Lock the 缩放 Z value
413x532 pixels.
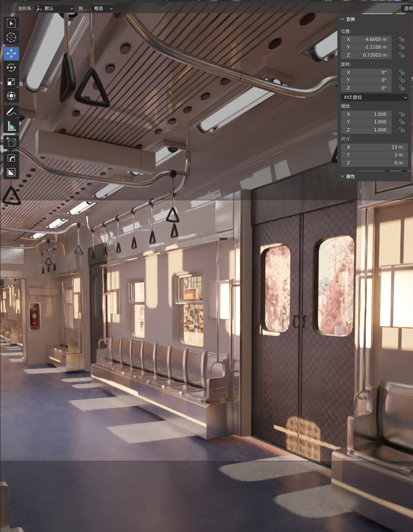coord(401,130)
